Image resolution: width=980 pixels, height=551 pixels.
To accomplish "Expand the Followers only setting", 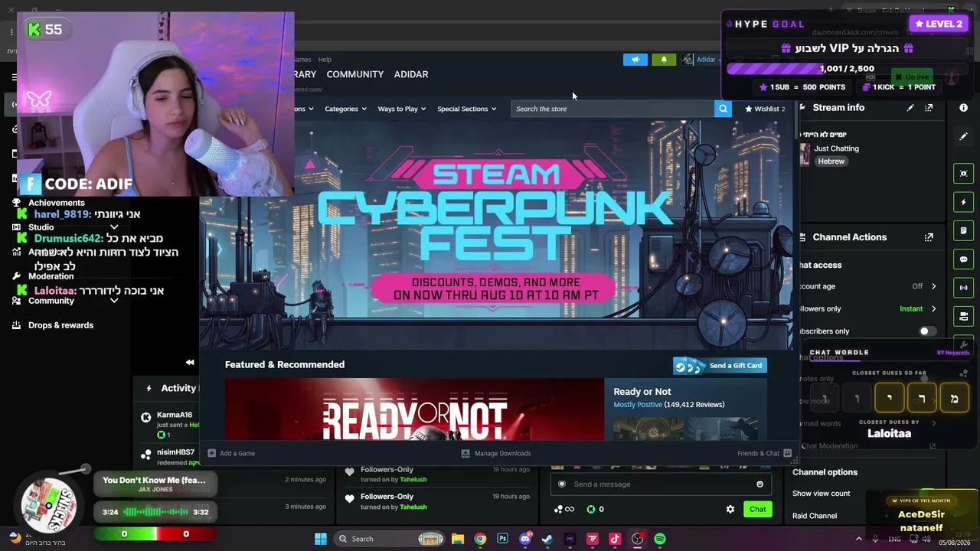I will click(x=933, y=308).
